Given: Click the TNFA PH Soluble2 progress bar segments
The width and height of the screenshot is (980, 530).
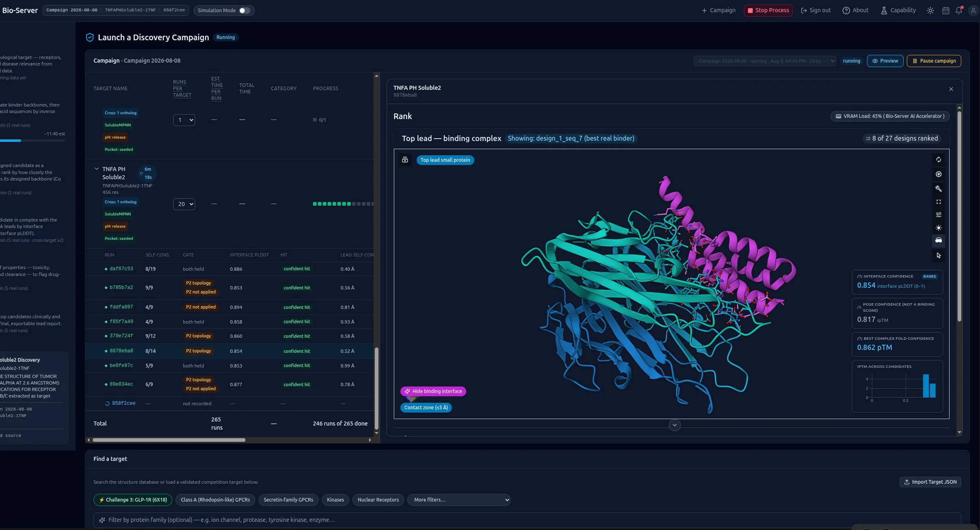Looking at the screenshot, I should [343, 204].
